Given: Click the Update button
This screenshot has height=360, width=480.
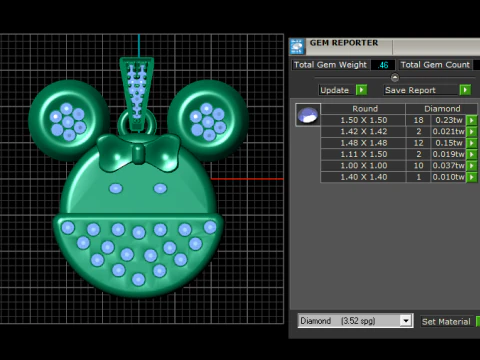Looking at the screenshot, I should tap(336, 90).
